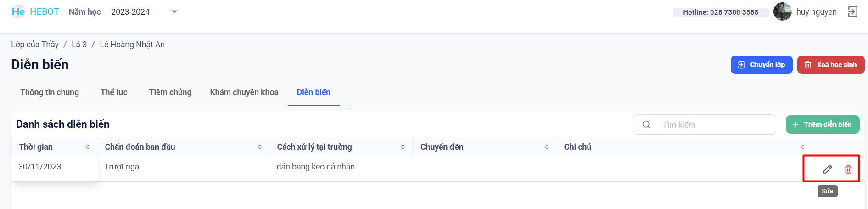Click the magnifier search icon
This screenshot has height=209, width=868.
pyautogui.click(x=646, y=124)
